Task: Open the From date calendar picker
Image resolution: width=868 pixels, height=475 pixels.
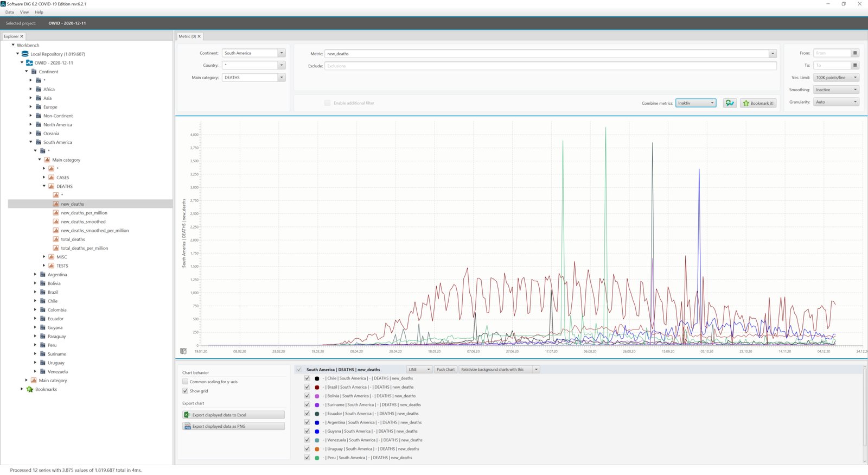Action: click(x=855, y=53)
